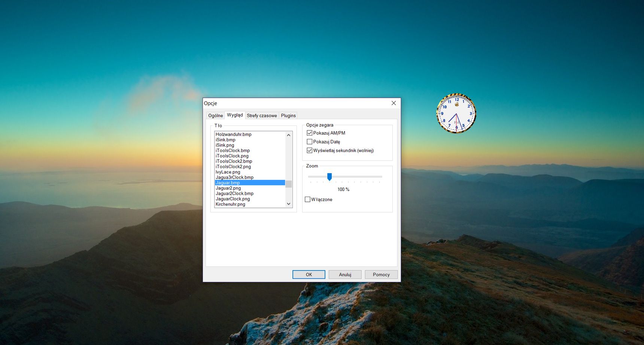Select Jaguar2.png background
The width and height of the screenshot is (644, 345).
point(250,188)
